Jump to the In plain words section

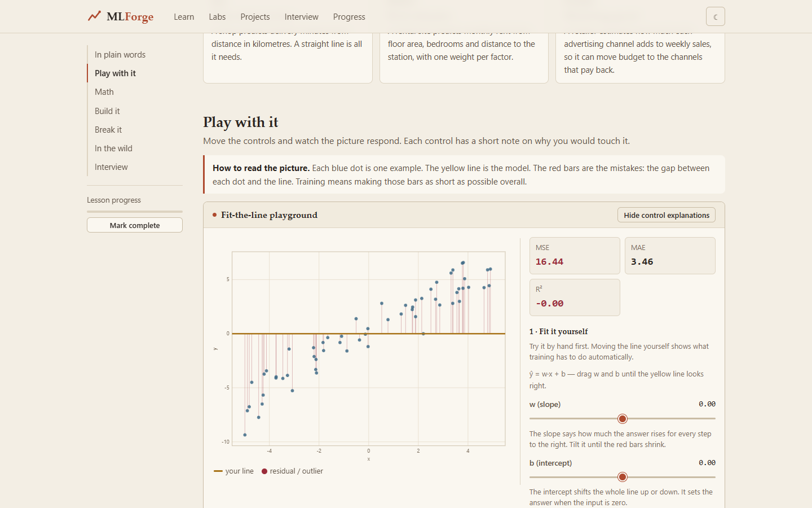pos(120,55)
